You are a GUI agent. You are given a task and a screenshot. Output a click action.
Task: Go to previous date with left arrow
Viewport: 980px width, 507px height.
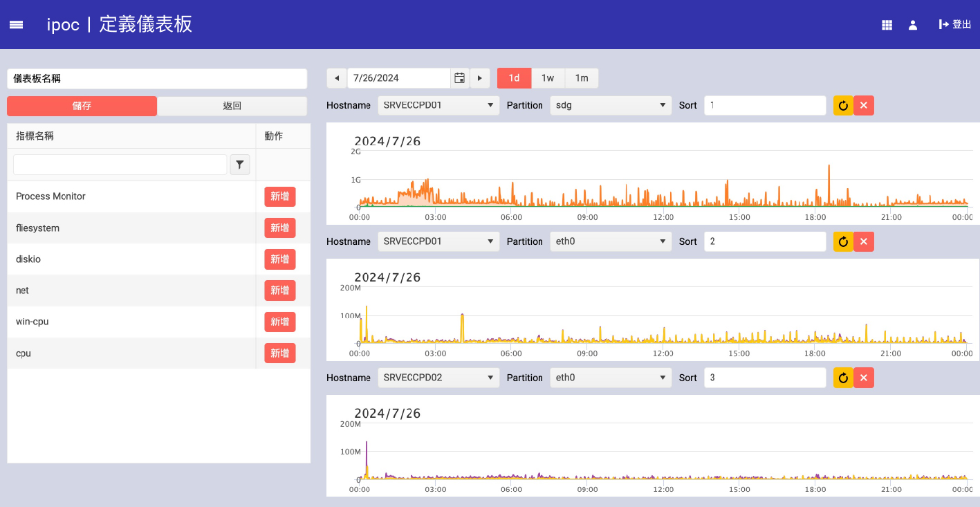337,78
